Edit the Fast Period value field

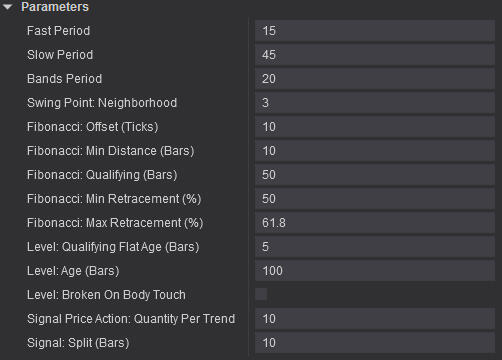375,31
